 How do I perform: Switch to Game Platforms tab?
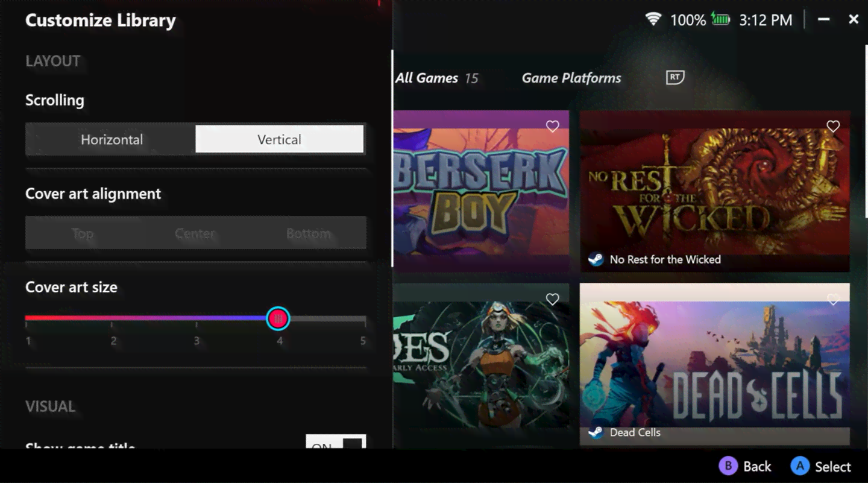click(571, 78)
